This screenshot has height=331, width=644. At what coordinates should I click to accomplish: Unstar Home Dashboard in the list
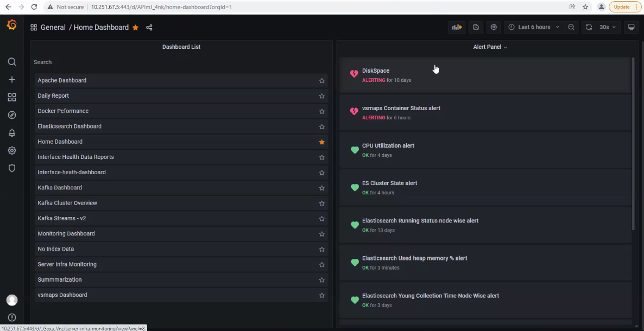[x=321, y=142]
